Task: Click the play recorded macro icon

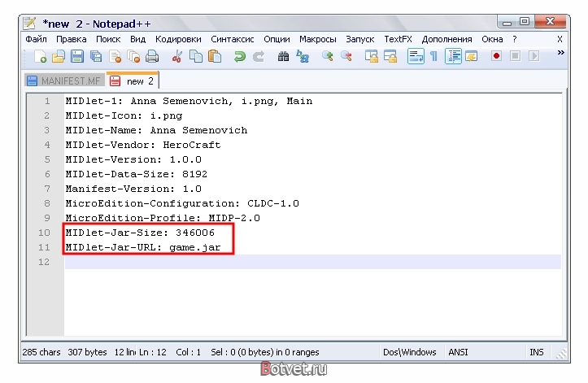Action: 534,56
